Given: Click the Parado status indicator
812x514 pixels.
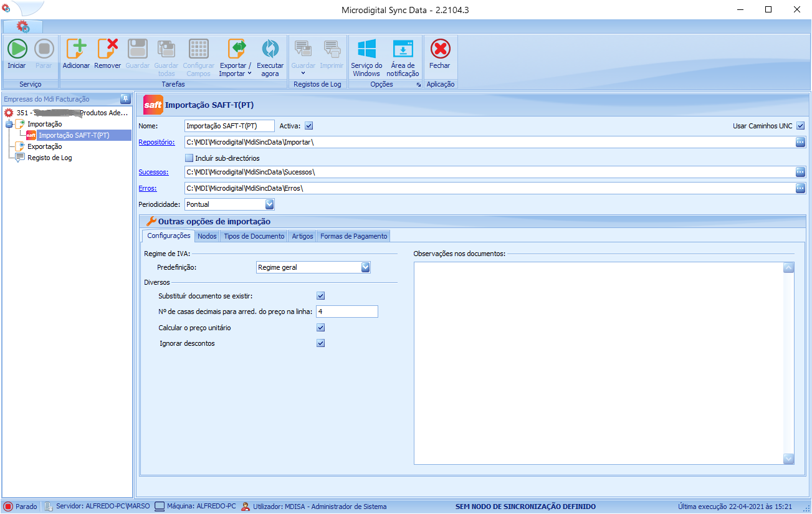Looking at the screenshot, I should [x=21, y=507].
